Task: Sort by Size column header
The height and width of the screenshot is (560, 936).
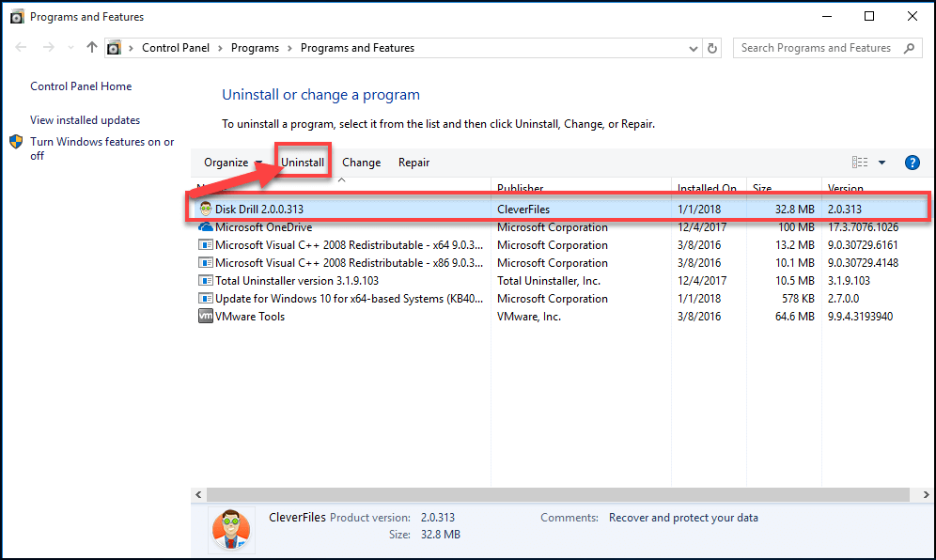Action: tap(784, 188)
